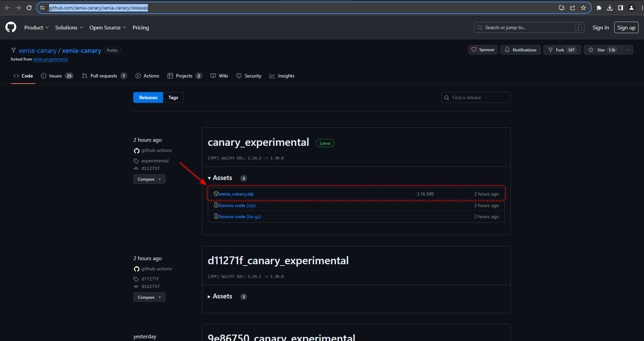Open the Projects tab
This screenshot has width=644, height=341.
coord(184,76)
